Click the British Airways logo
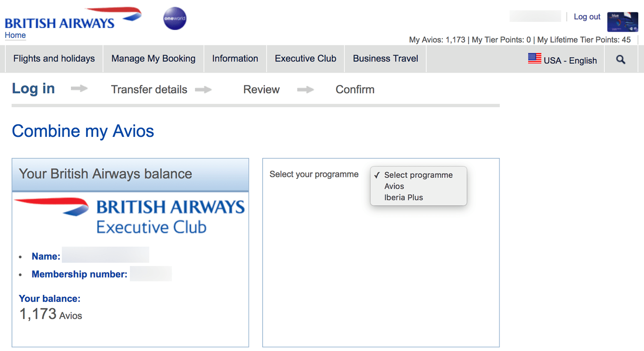Image resolution: width=644 pixels, height=351 pixels. 72,19
